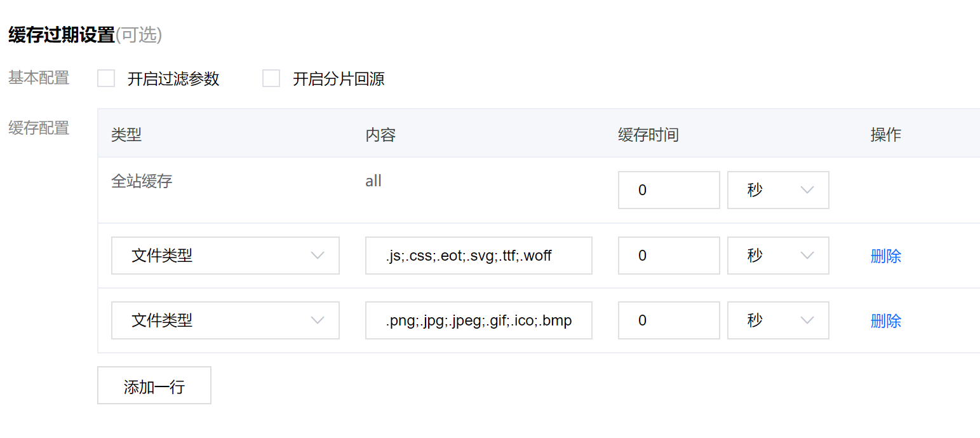Click the 添加一行 button

[x=154, y=385]
